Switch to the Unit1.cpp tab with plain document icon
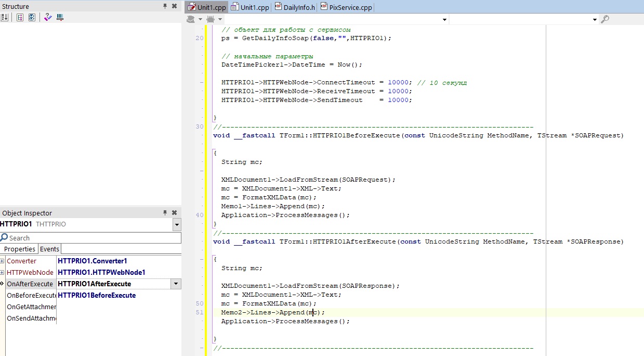The image size is (644, 356). (x=250, y=7)
